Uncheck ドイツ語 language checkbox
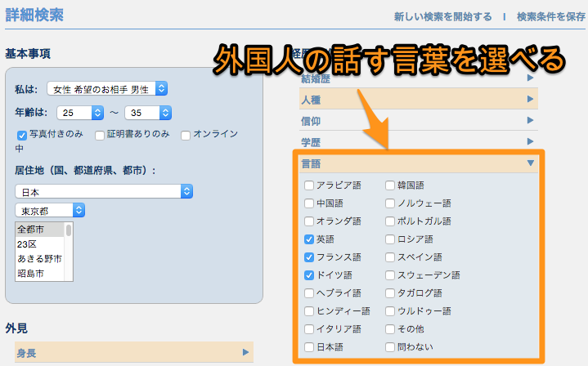 coord(309,275)
